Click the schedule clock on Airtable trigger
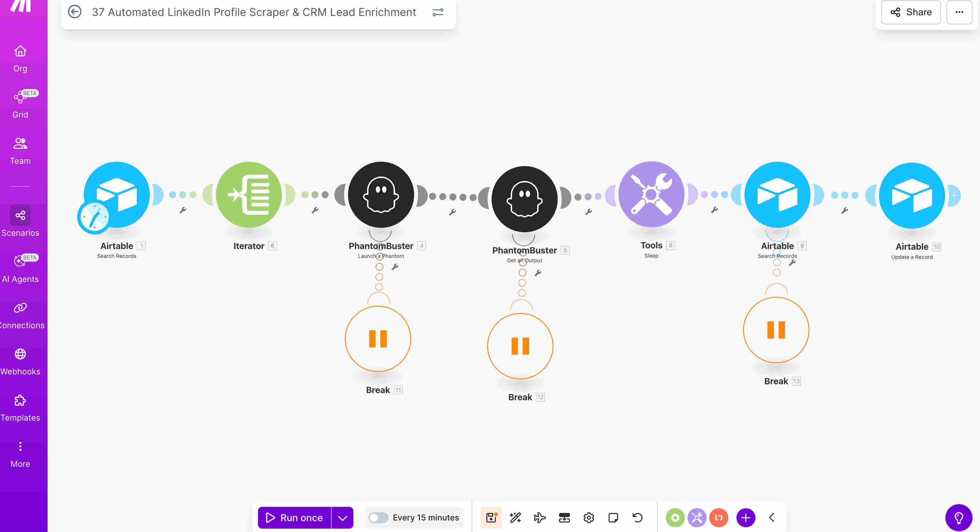Viewport: 980px width, 532px height. (x=94, y=217)
